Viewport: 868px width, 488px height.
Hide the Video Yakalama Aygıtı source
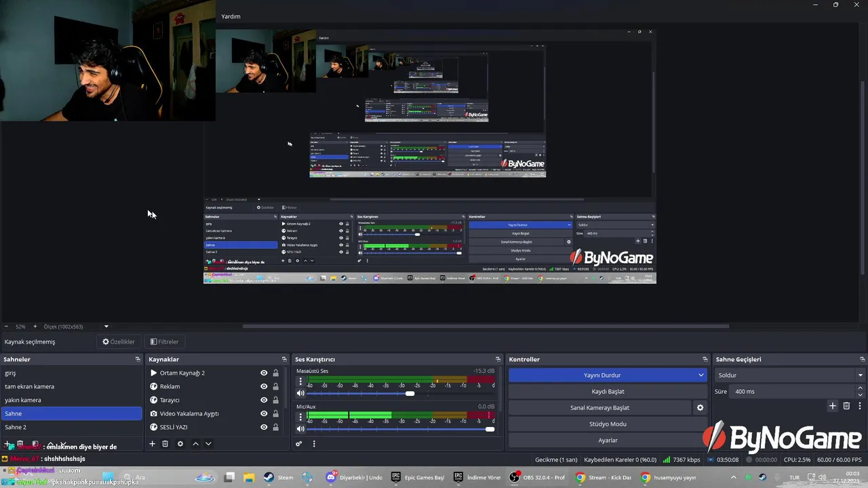[264, 413]
